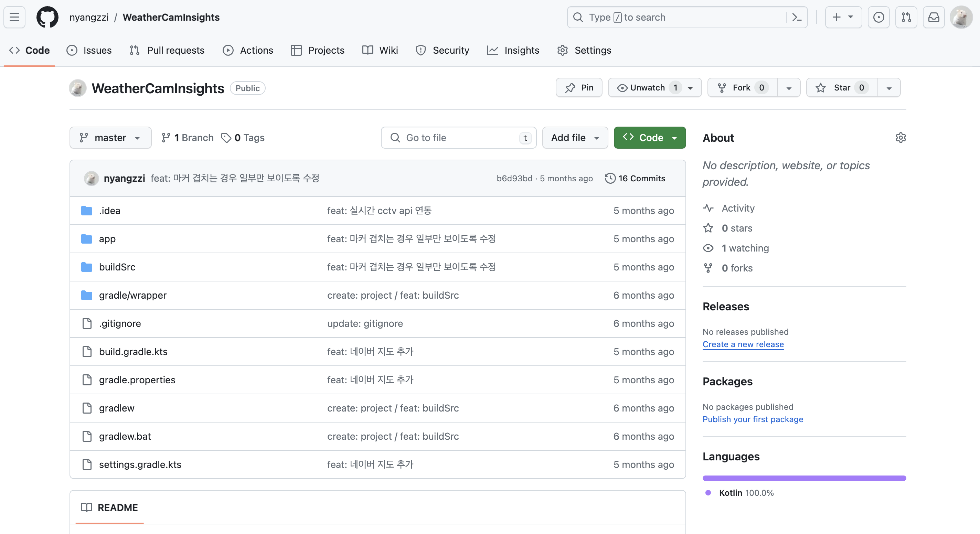Switch to the Actions tab

tap(248, 50)
